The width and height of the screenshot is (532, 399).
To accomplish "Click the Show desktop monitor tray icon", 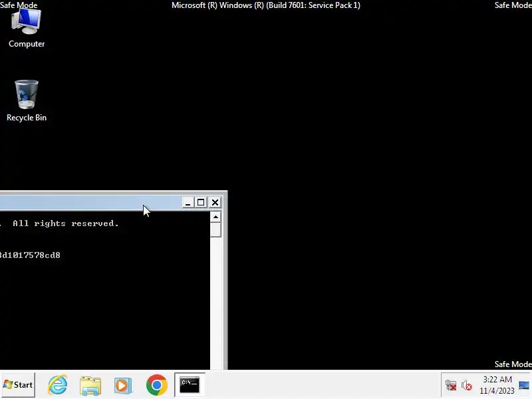I will (x=524, y=385).
